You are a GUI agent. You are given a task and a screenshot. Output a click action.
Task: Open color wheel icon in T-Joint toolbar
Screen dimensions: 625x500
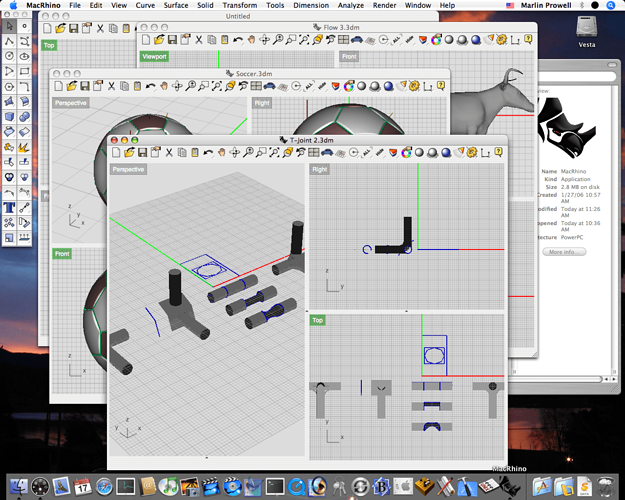coord(406,152)
